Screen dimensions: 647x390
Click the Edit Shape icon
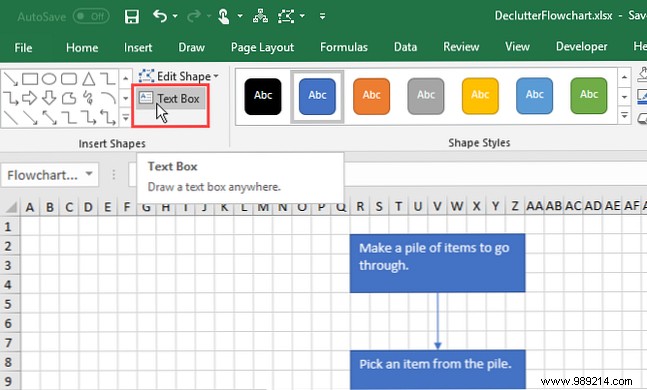146,76
